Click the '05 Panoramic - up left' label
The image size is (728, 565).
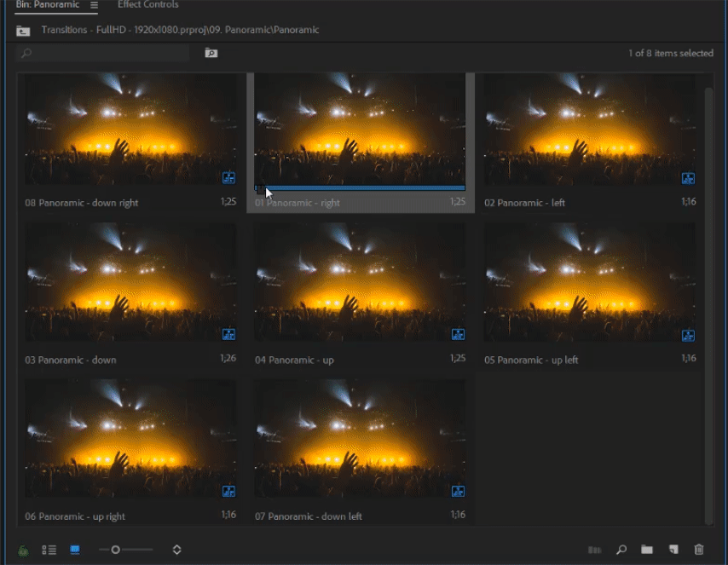pyautogui.click(x=531, y=360)
